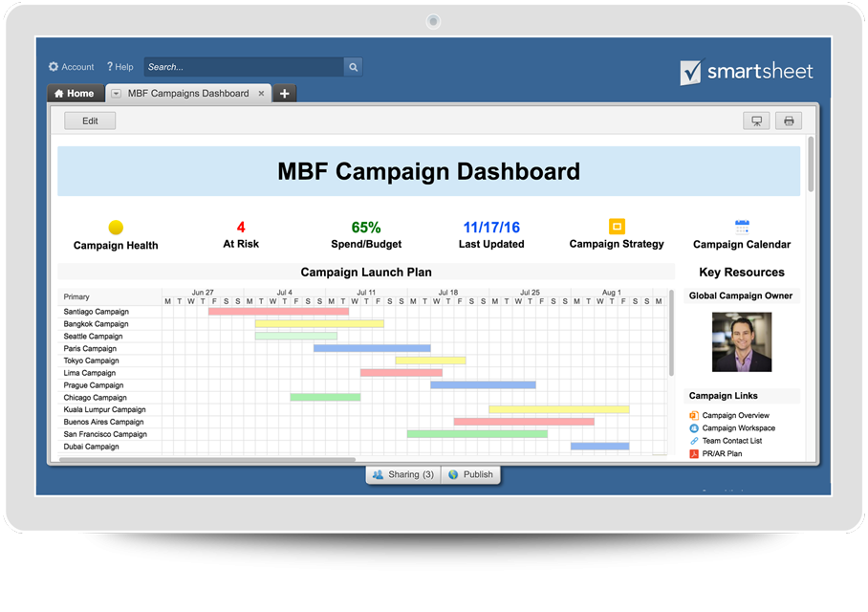Open the Help menu
Screen dimensions: 868x612
click(119, 67)
